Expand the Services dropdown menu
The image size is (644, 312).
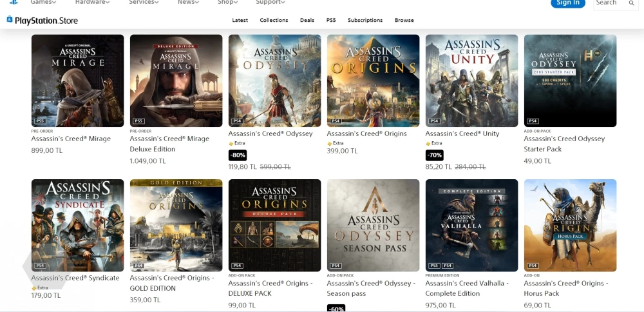[x=143, y=3]
